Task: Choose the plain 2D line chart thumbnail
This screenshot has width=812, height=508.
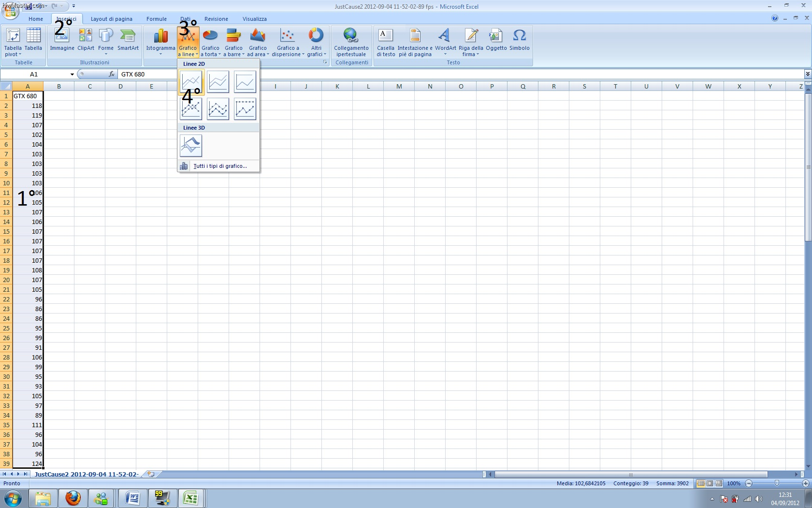Action: coord(191,82)
